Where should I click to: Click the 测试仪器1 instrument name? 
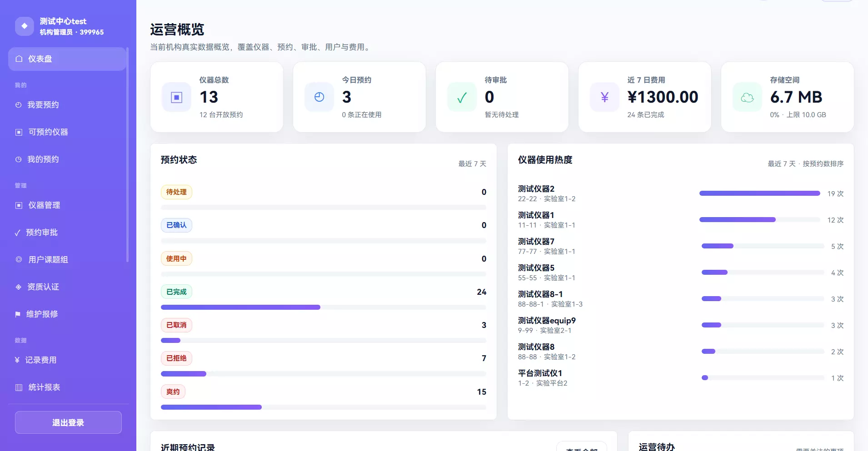(x=536, y=215)
